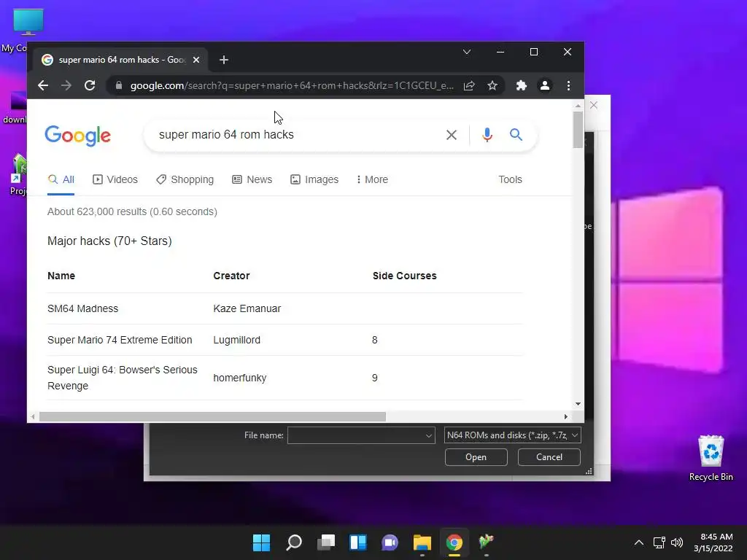Click Super Mario 74 Extreme Edition entry
The width and height of the screenshot is (747, 560).
click(x=120, y=340)
